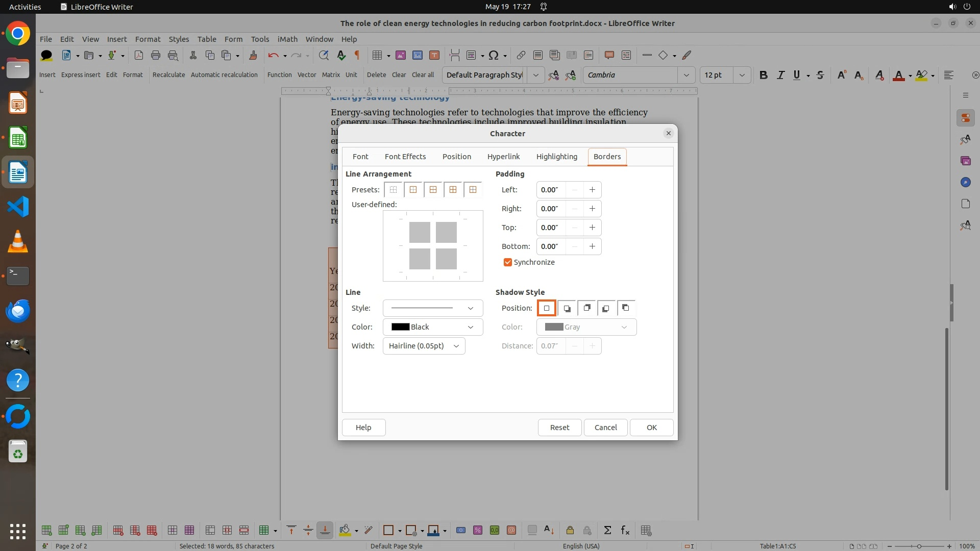The image size is (980, 551).
Task: Choose the shadow to bottom right icon
Action: [x=567, y=308]
